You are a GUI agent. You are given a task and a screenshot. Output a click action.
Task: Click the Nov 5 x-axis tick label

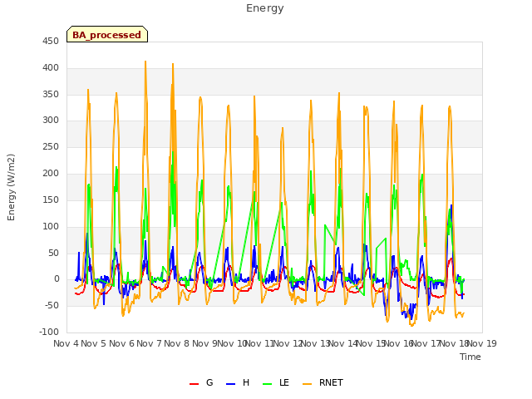pyautogui.click(x=93, y=343)
